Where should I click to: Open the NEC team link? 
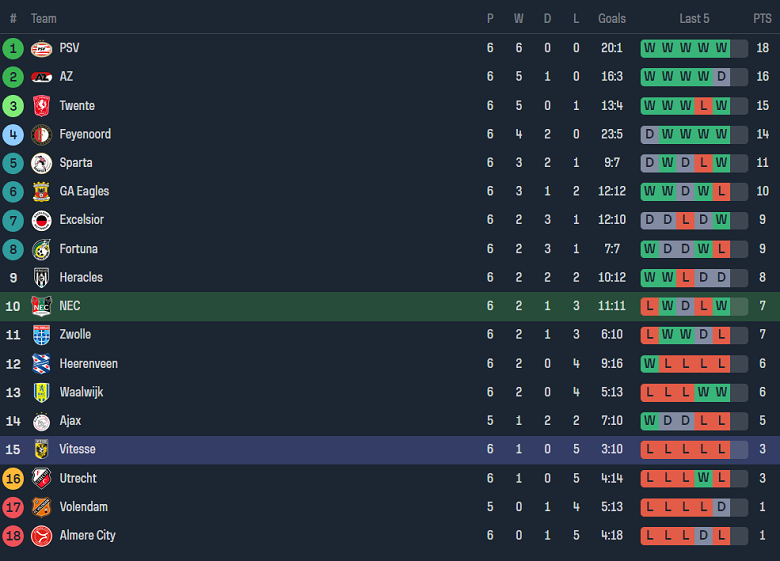pyautogui.click(x=70, y=306)
